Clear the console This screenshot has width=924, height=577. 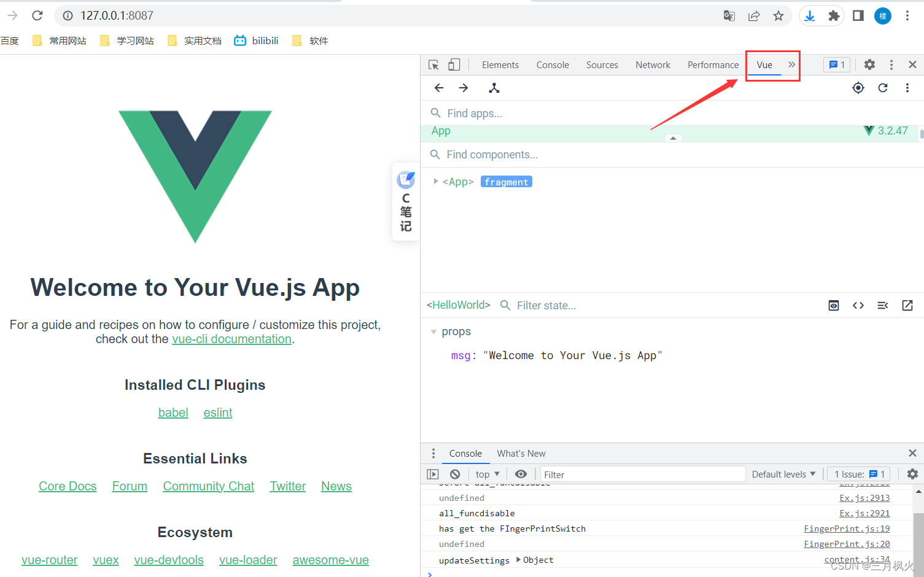coord(455,474)
